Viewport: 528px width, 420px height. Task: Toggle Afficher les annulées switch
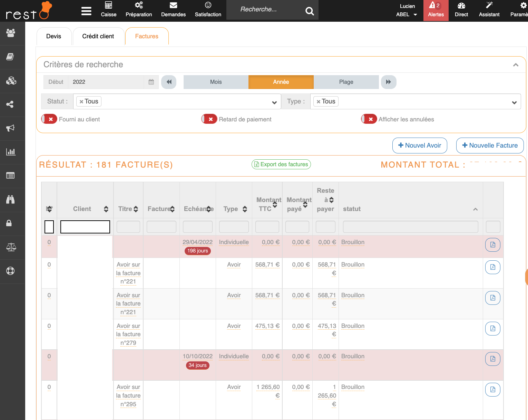(x=369, y=119)
